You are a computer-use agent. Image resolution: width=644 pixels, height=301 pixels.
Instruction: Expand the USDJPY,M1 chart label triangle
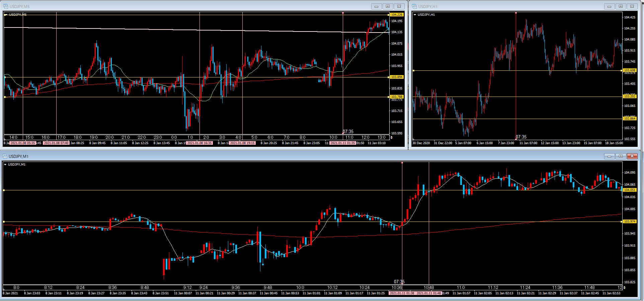(5, 165)
